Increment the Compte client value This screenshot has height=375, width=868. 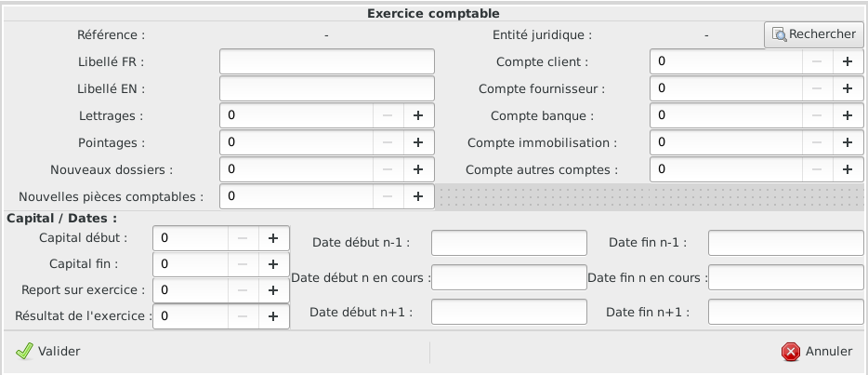tap(848, 61)
